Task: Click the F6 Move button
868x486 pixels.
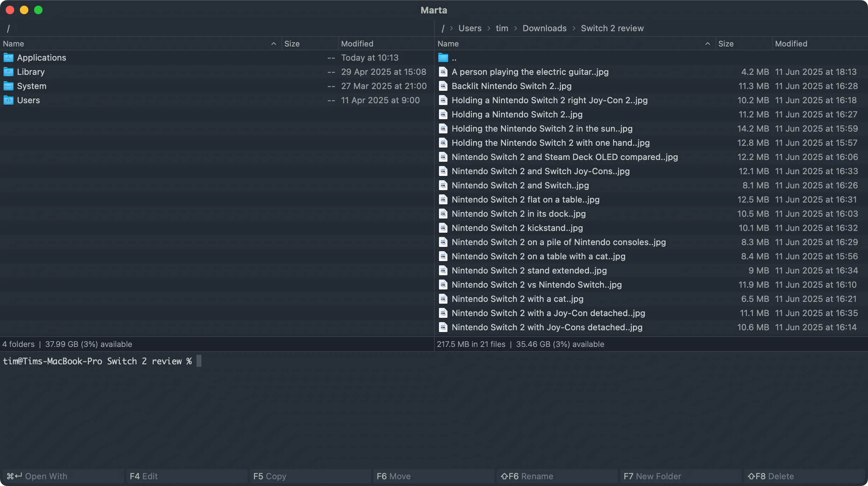Action: tap(394, 476)
